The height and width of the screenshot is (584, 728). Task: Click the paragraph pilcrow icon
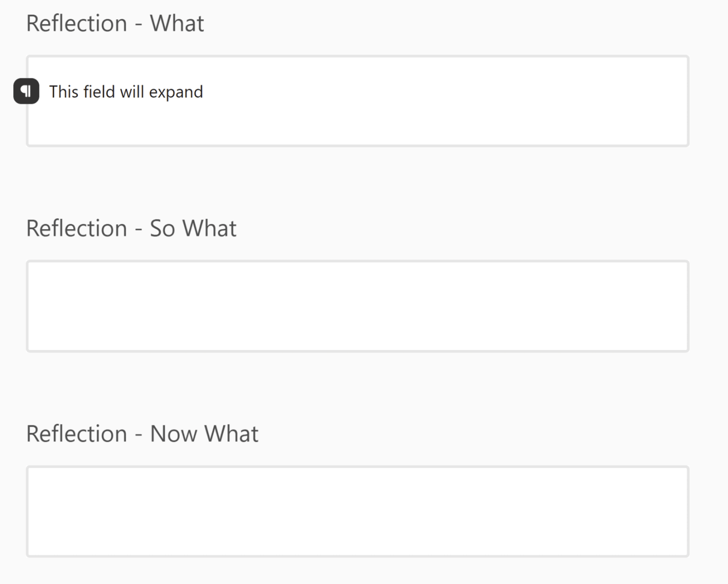(x=26, y=91)
